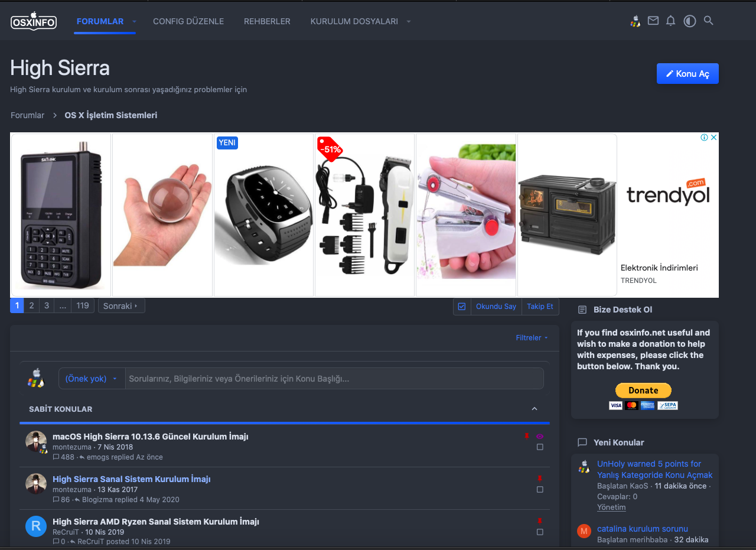Toggle the dark/light theme icon
This screenshot has width=756, height=550.
coord(689,21)
